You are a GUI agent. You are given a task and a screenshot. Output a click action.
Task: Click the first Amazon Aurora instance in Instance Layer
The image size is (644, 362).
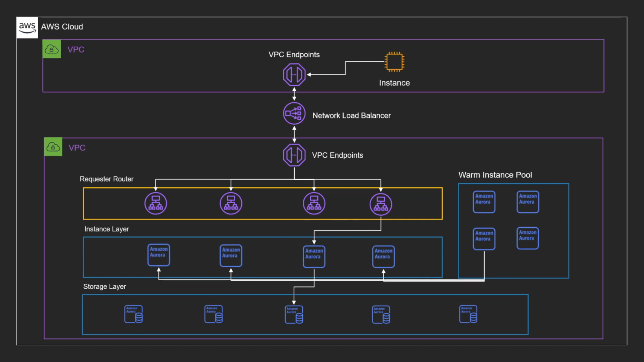click(158, 255)
